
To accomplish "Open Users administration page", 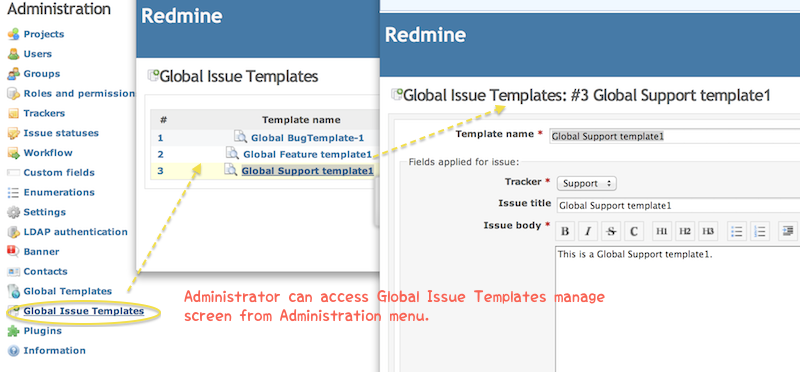I will (37, 54).
